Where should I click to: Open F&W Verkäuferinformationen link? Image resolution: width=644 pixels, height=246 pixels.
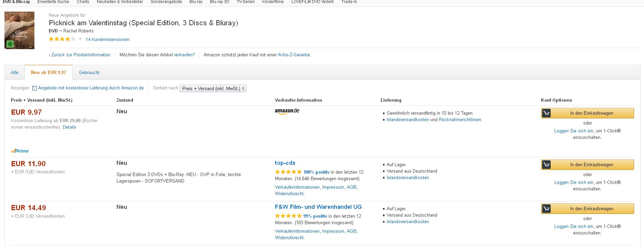297,231
